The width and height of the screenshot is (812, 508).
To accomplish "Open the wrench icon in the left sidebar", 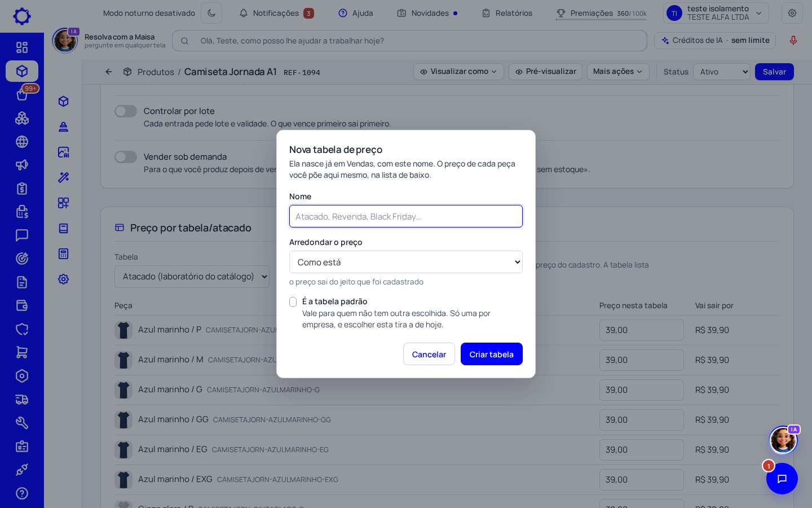I will (22, 423).
